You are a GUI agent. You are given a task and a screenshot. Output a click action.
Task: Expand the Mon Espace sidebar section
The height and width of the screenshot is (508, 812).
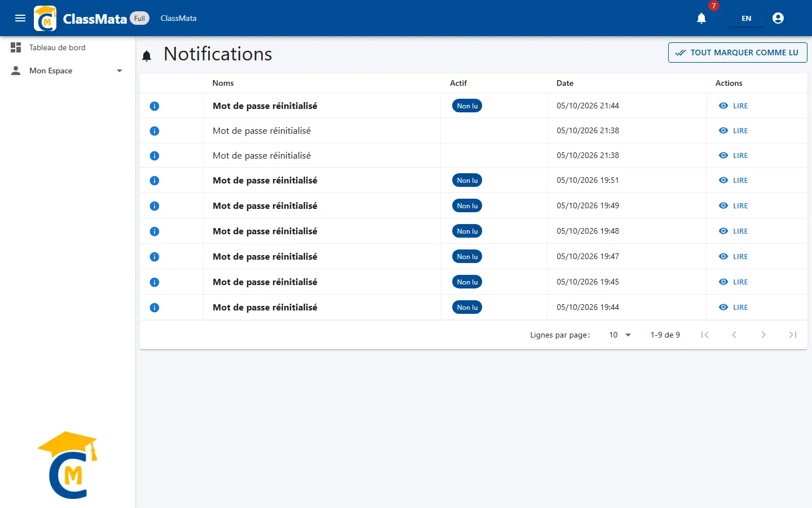(68, 71)
